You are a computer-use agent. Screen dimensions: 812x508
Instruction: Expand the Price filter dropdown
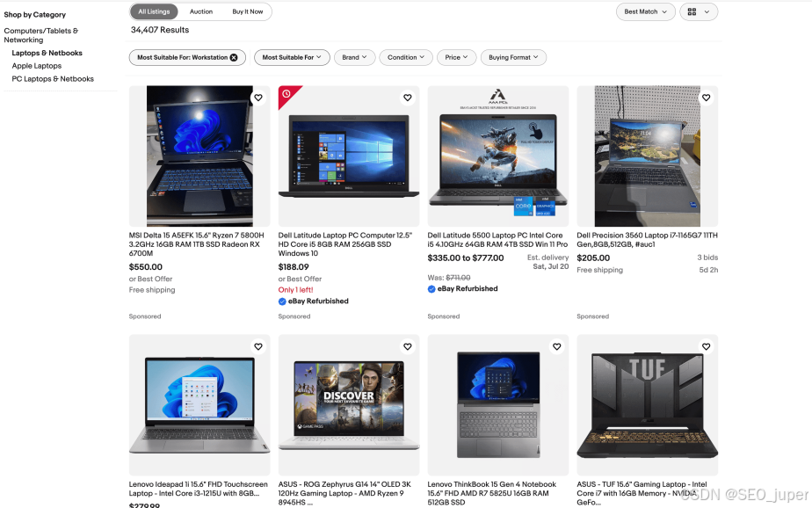pyautogui.click(x=456, y=57)
